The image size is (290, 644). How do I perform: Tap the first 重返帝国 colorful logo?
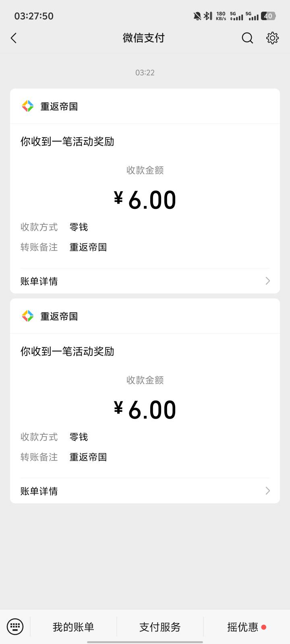[27, 106]
